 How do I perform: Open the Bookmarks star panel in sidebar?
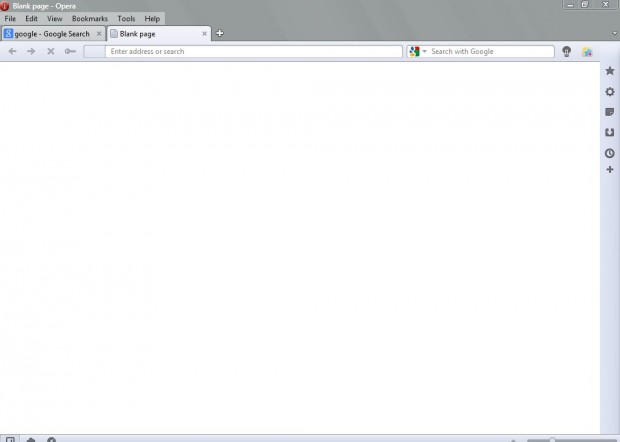(x=610, y=71)
